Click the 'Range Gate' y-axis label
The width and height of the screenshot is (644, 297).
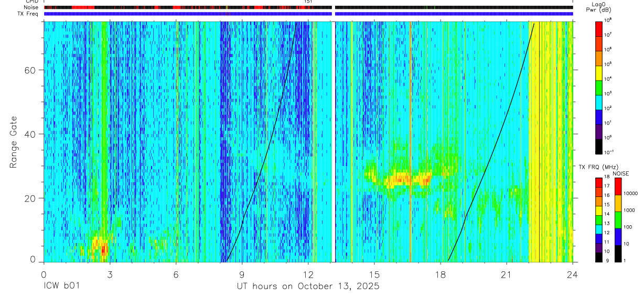(x=13, y=142)
